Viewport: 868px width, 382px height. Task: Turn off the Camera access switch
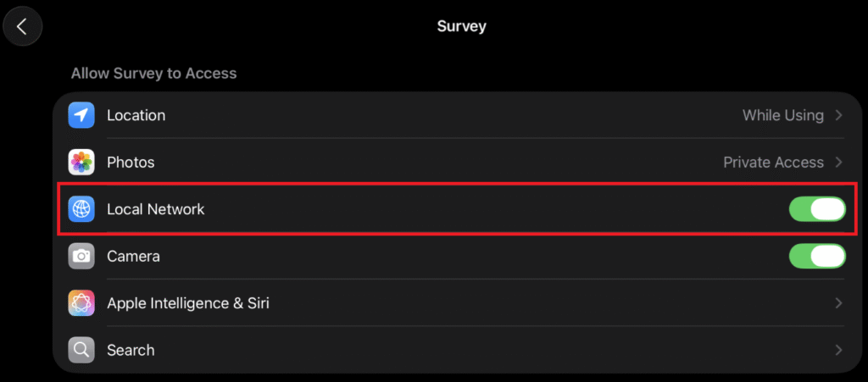point(817,256)
